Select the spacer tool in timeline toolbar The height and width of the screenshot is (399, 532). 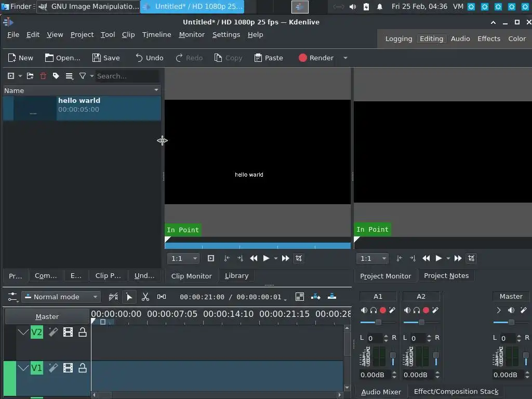click(162, 297)
